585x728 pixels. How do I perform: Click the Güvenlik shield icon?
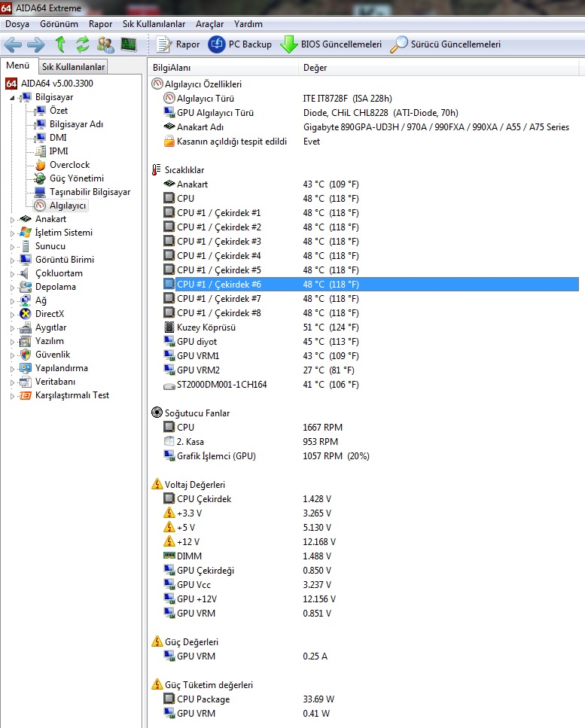click(25, 355)
